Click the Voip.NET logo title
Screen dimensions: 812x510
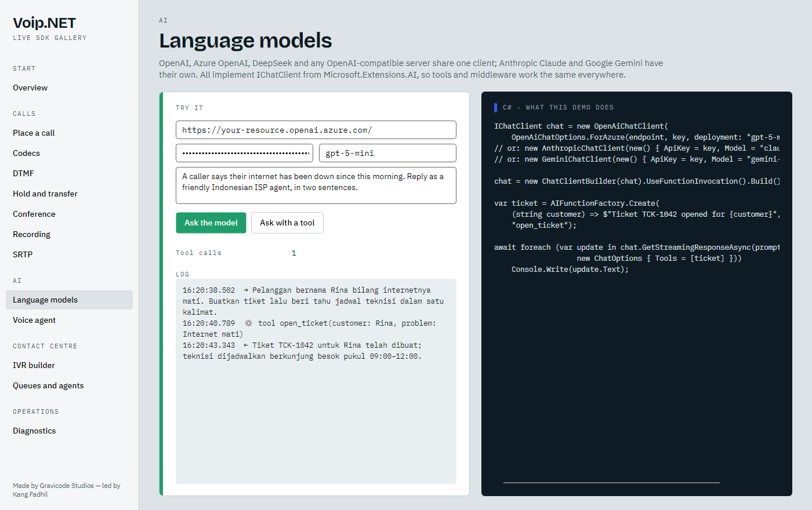tap(44, 23)
